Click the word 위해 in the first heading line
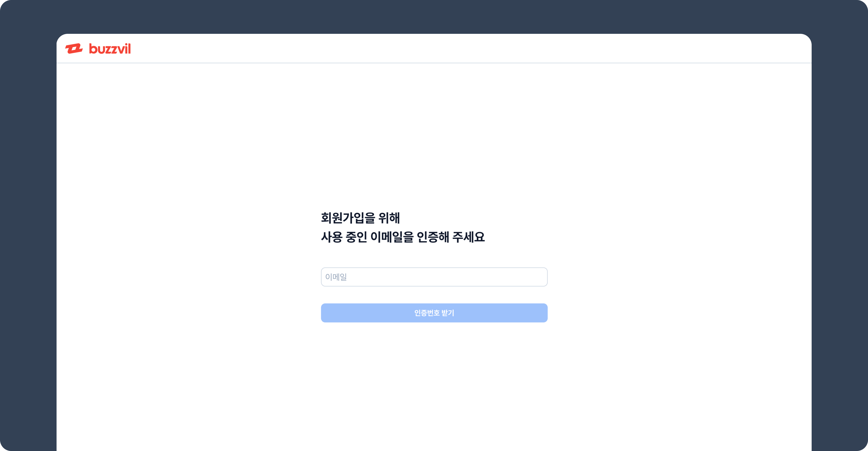Screen dimensions: 868x451 pos(389,218)
